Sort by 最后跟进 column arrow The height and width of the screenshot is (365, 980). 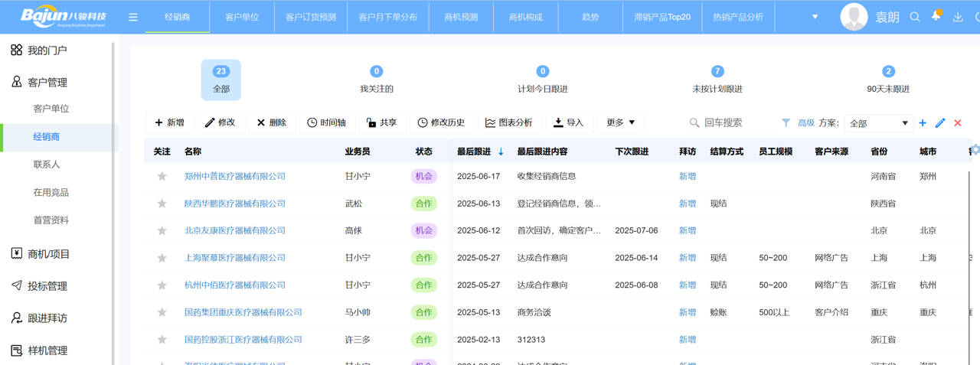(x=501, y=152)
